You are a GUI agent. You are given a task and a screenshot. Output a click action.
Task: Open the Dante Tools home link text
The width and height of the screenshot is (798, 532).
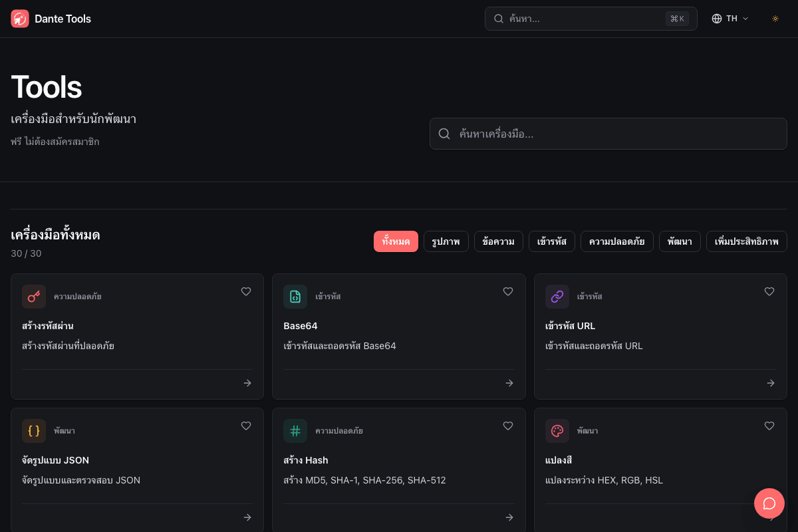(x=63, y=19)
